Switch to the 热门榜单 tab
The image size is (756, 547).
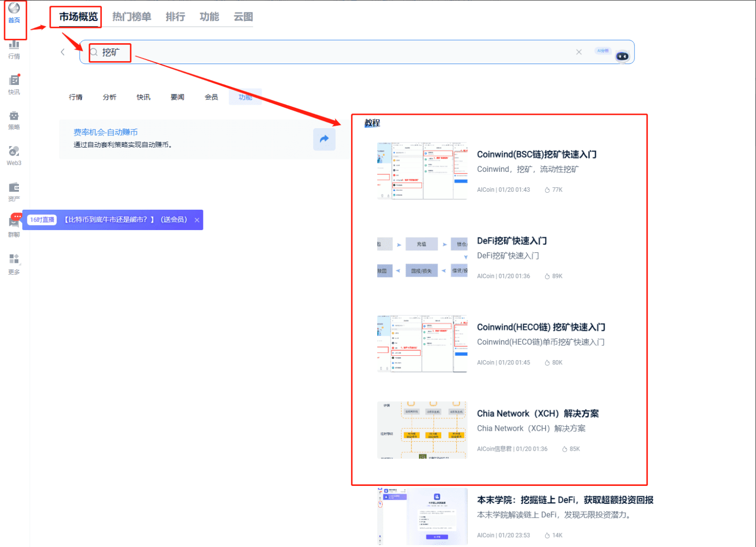(132, 17)
